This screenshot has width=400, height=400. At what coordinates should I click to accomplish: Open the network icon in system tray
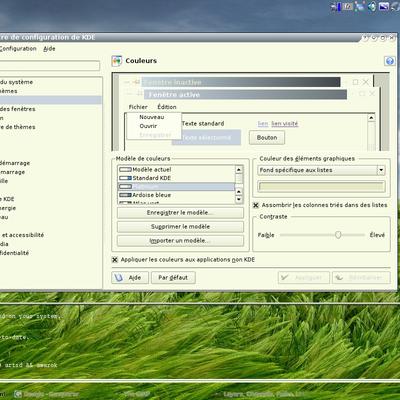point(360,6)
